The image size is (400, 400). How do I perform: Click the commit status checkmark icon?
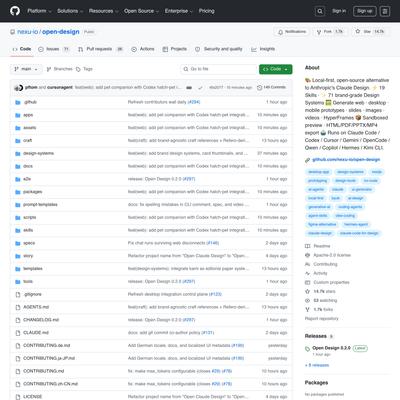[x=200, y=88]
